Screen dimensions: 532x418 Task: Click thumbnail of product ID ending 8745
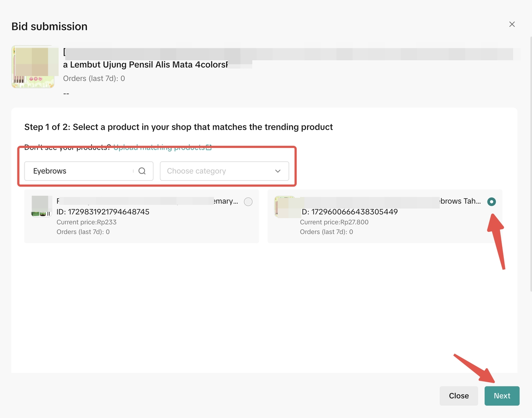tap(42, 206)
